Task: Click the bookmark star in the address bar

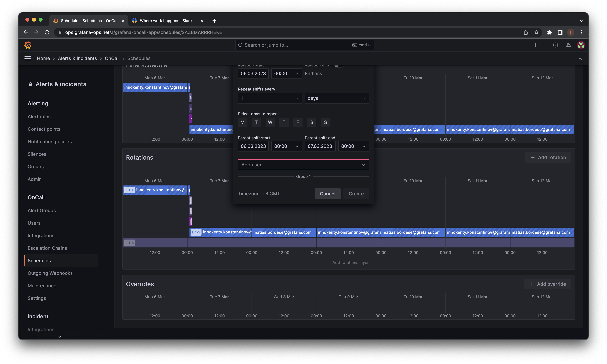Action: (537, 32)
